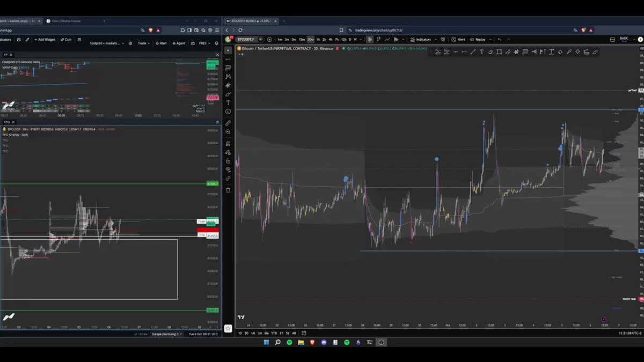Set the chart date range to YTD
The image size is (644, 362).
pos(274,333)
